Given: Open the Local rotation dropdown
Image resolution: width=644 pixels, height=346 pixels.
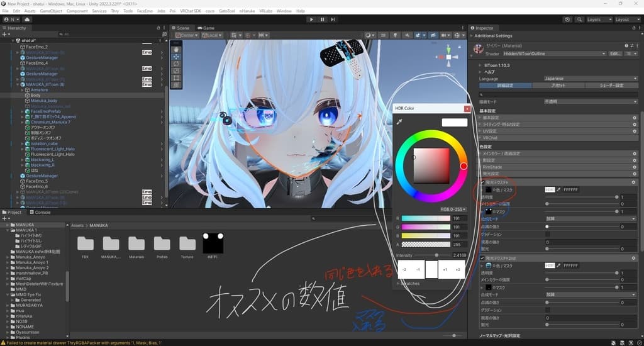Looking at the screenshot, I should coord(212,35).
